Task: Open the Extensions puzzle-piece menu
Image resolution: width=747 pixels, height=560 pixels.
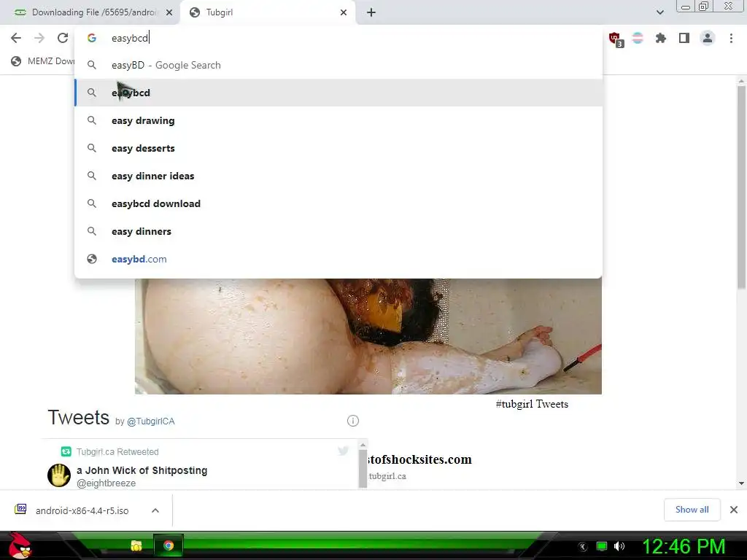Action: pos(660,38)
